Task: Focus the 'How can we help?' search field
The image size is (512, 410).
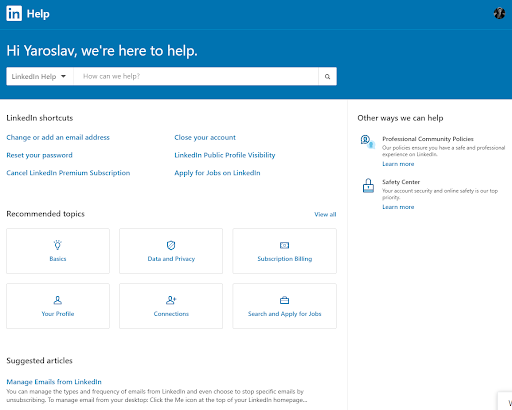Action: 196,76
